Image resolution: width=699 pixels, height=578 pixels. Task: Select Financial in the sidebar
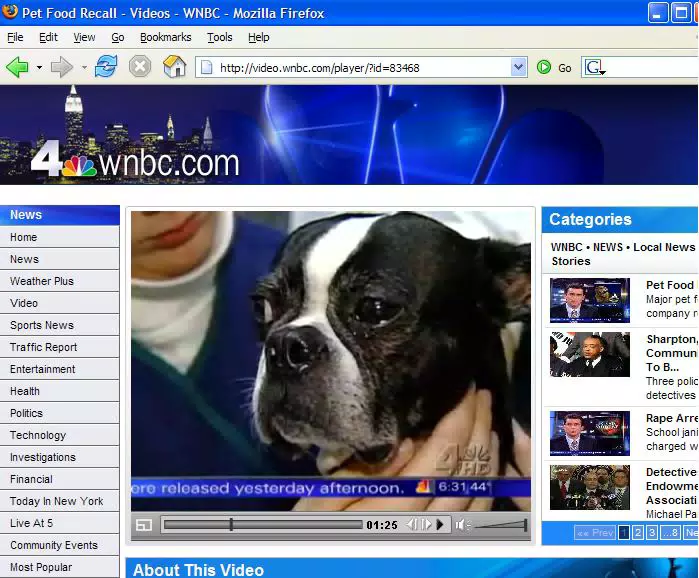(60, 479)
